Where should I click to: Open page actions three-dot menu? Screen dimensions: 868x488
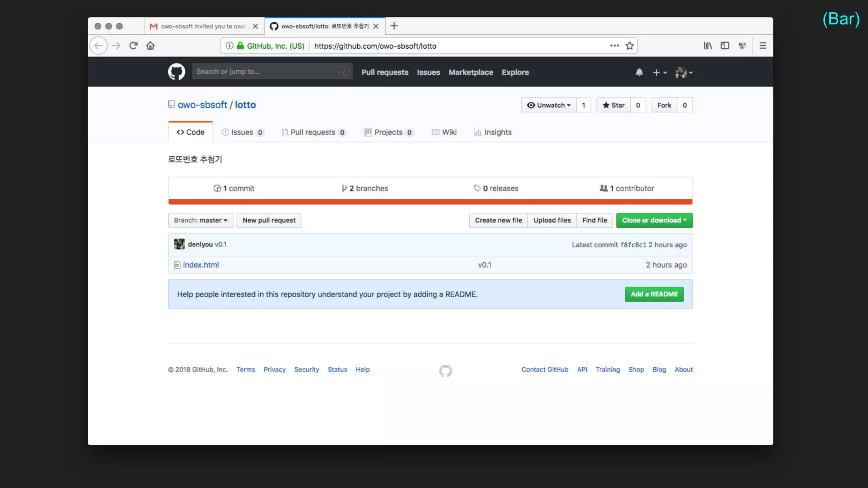point(614,46)
